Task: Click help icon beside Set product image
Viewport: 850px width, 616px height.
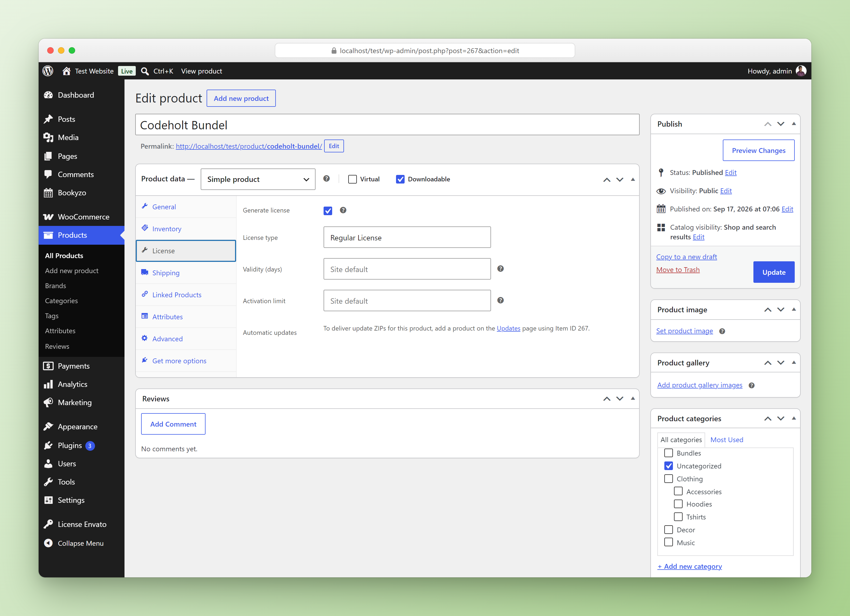Action: pos(722,331)
